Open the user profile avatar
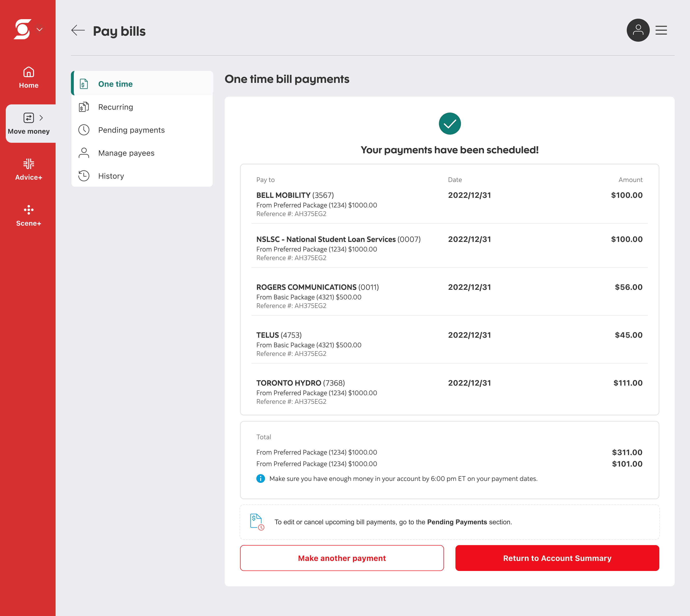Viewport: 690px width, 616px height. click(x=638, y=30)
